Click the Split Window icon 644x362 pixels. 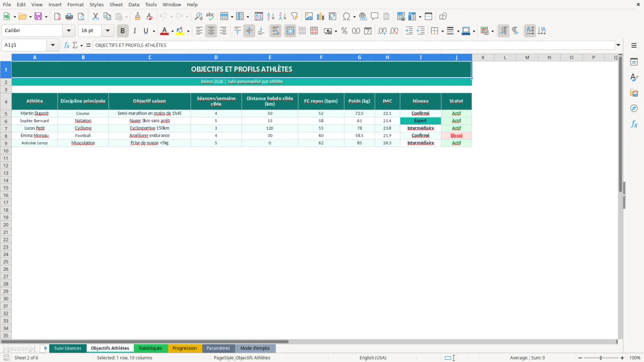tap(429, 17)
